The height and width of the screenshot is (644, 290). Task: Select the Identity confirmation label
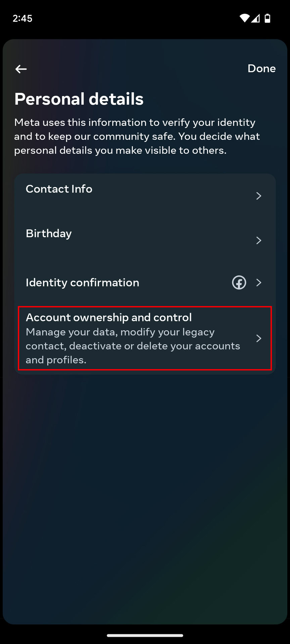coord(83,283)
